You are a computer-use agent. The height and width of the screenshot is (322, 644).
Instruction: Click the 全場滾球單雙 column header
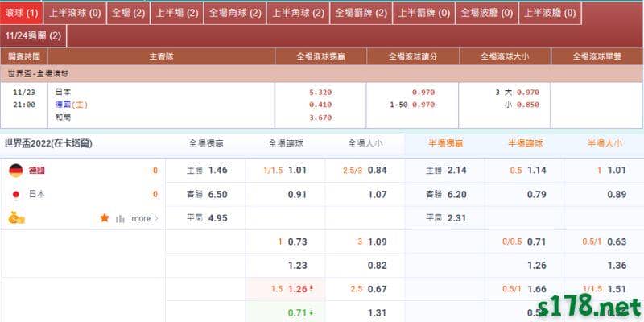pyautogui.click(x=597, y=56)
